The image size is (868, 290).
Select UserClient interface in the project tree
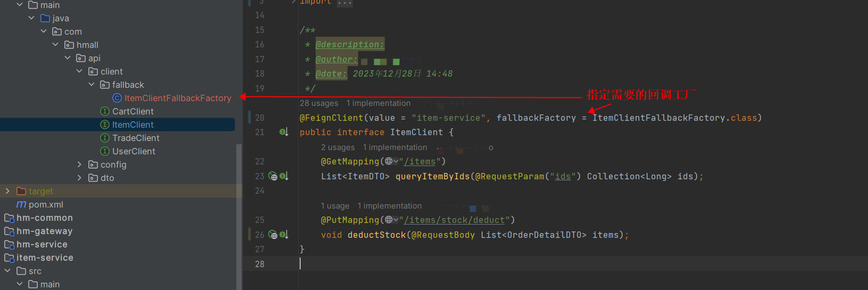click(x=134, y=151)
